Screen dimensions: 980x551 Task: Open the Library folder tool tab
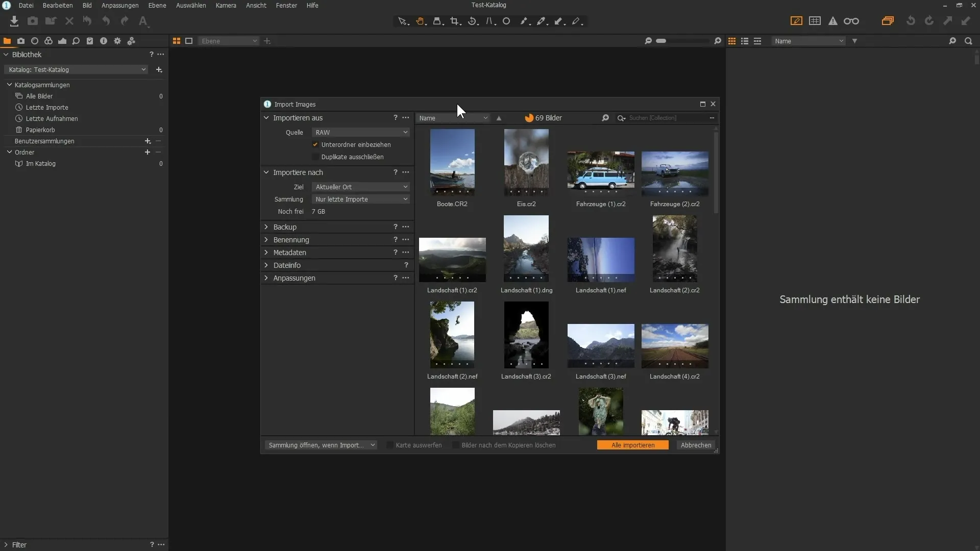tap(7, 41)
